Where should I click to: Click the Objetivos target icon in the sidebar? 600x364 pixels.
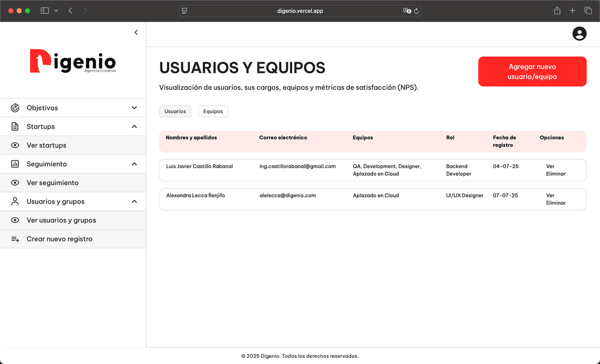coord(14,108)
